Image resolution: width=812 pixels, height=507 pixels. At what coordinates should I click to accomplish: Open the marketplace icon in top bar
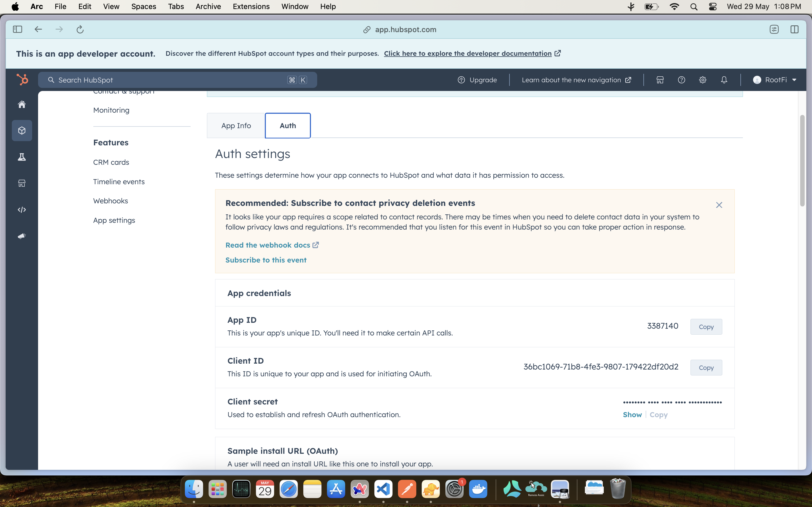click(660, 80)
